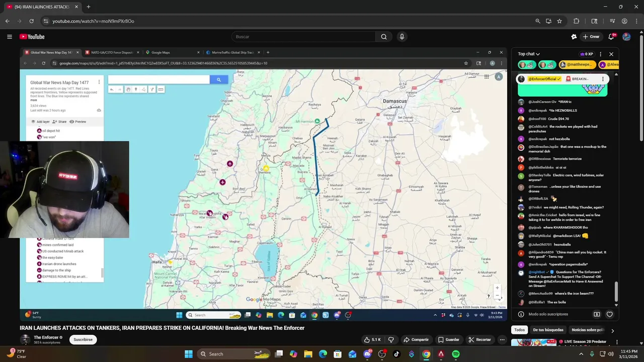Open Chrome zoom magnifier in address bar
Screen dimensions: 644x362
tap(537, 21)
